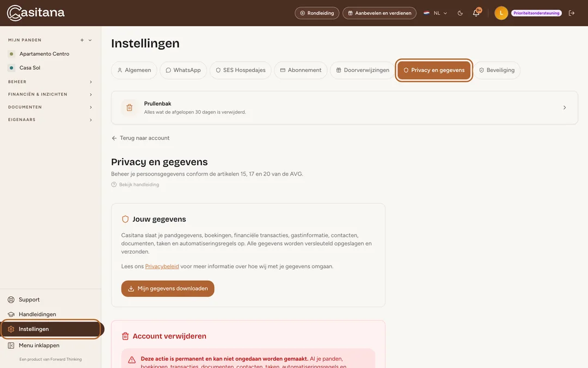
Task: Click Mijn gegevens downloaden button
Action: [x=168, y=289]
